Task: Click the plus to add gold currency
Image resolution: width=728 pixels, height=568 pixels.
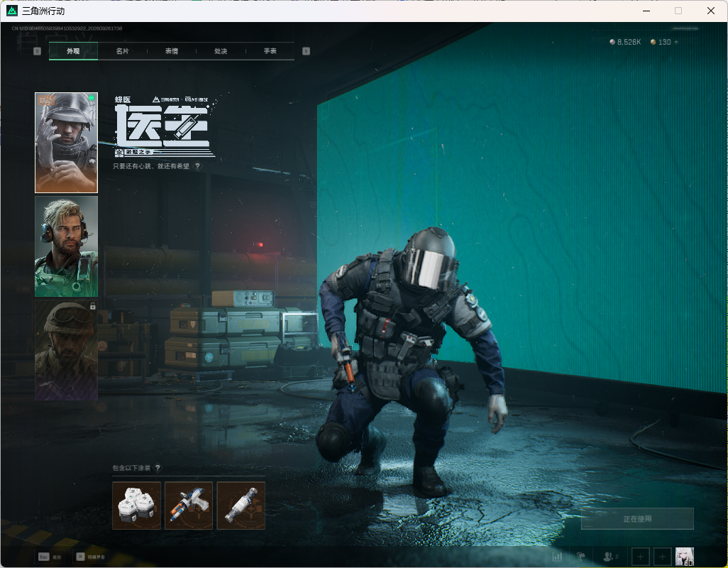Action: click(x=676, y=42)
